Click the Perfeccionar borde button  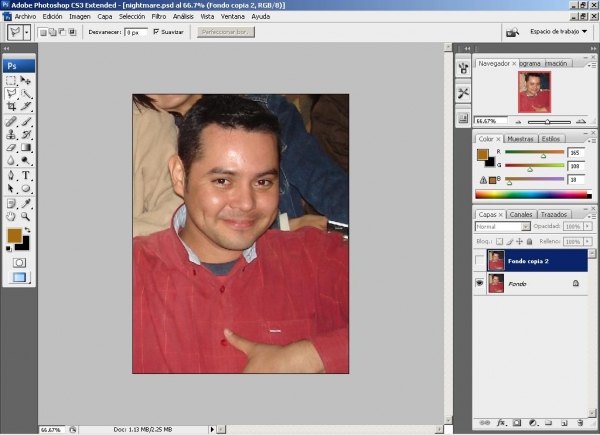coord(226,32)
